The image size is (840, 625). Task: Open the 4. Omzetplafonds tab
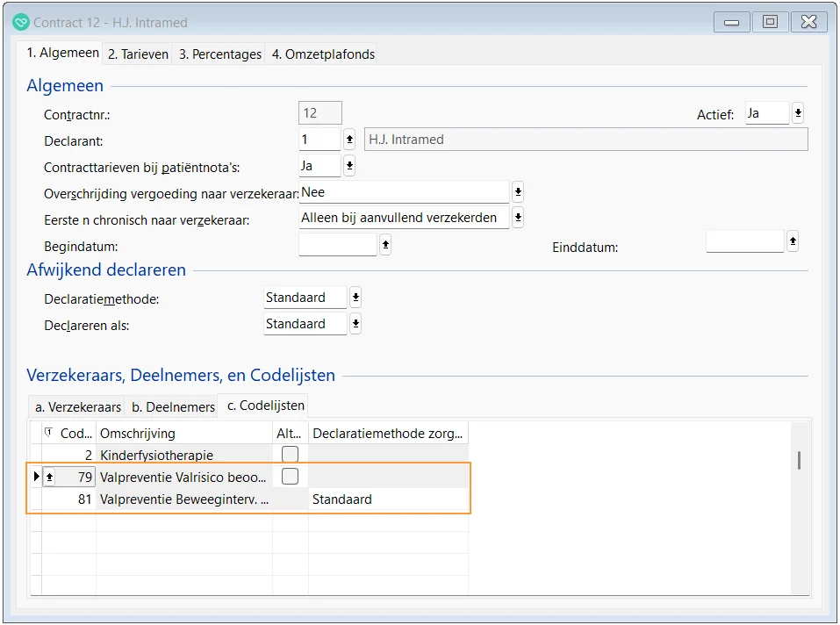[323, 54]
